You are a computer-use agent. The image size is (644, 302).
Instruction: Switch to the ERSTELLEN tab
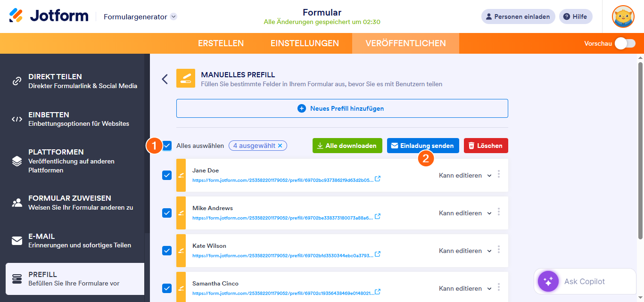221,43
